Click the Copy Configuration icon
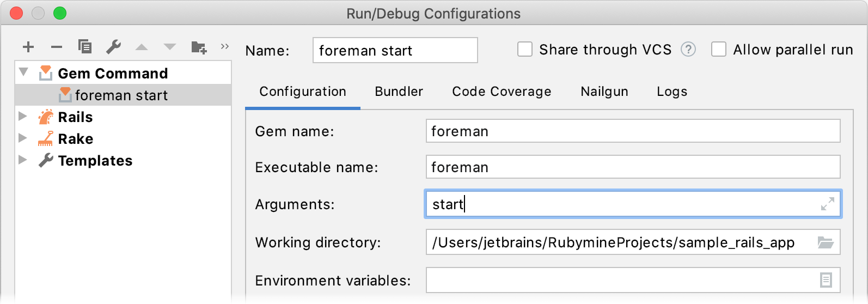The width and height of the screenshot is (868, 304). point(85,47)
